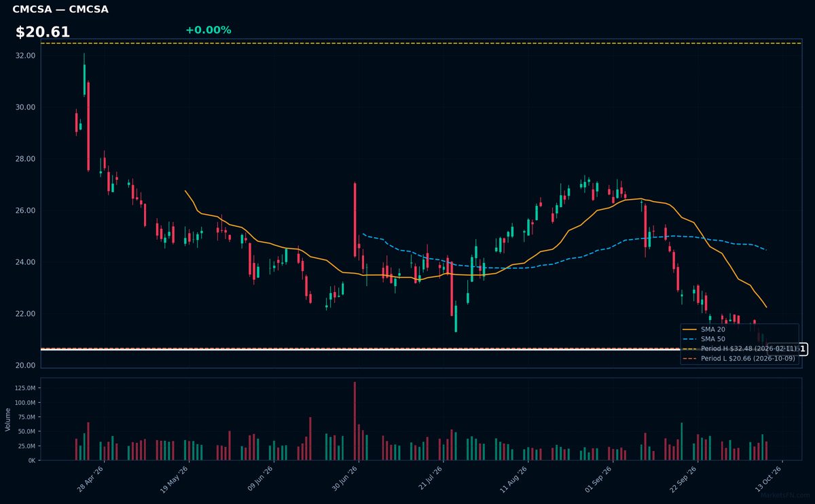Click the 22.00 price axis label

(x=25, y=314)
